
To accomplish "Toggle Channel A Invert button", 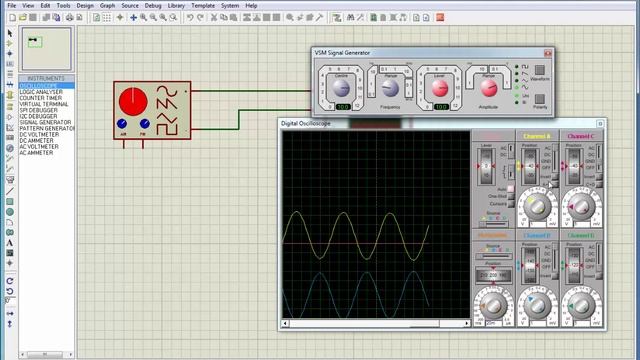I will click(x=555, y=177).
